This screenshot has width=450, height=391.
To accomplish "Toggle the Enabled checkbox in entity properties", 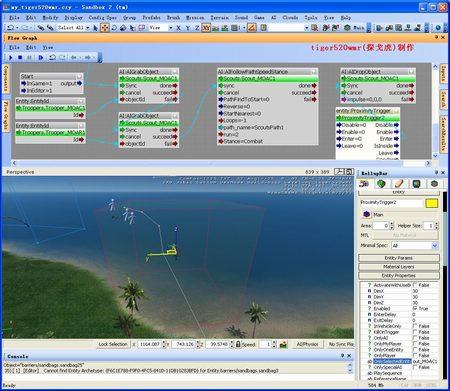I will (415, 309).
